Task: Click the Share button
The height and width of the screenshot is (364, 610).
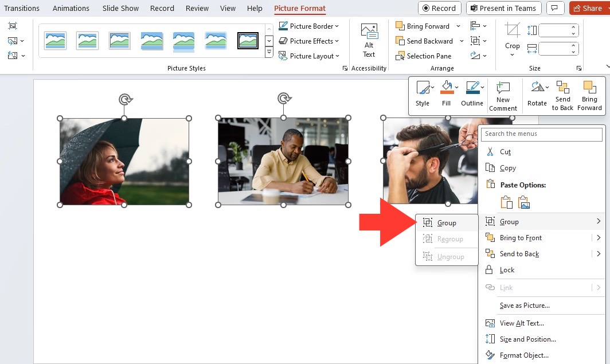Action: click(x=589, y=8)
